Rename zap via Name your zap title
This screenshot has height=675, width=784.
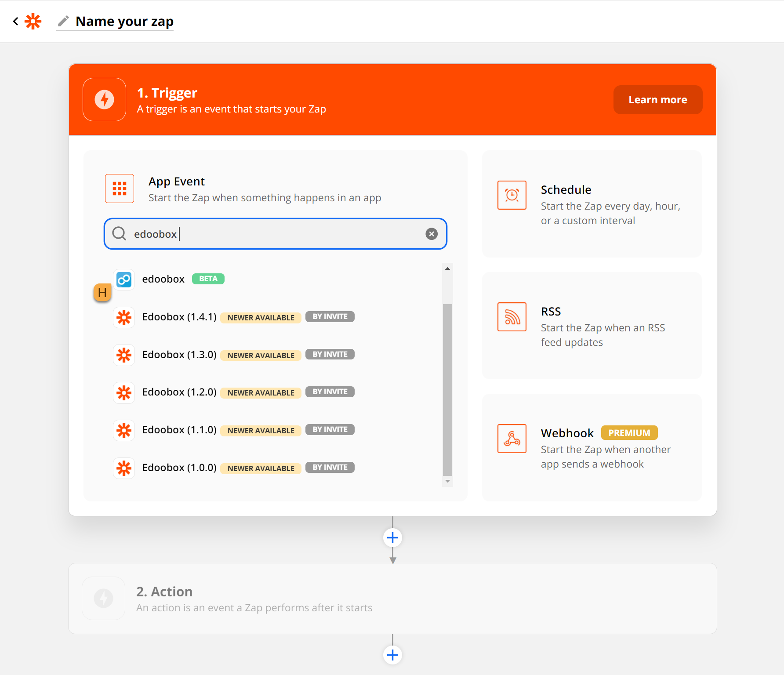pyautogui.click(x=124, y=21)
